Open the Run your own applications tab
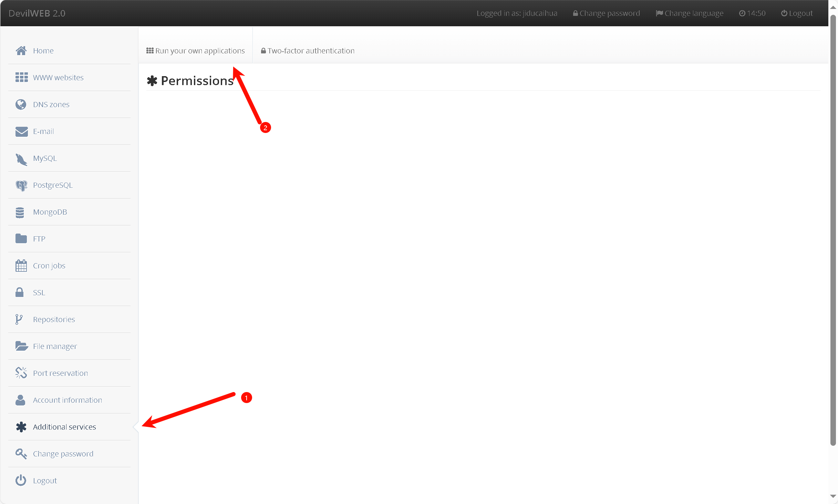The width and height of the screenshot is (838, 504). tap(196, 51)
